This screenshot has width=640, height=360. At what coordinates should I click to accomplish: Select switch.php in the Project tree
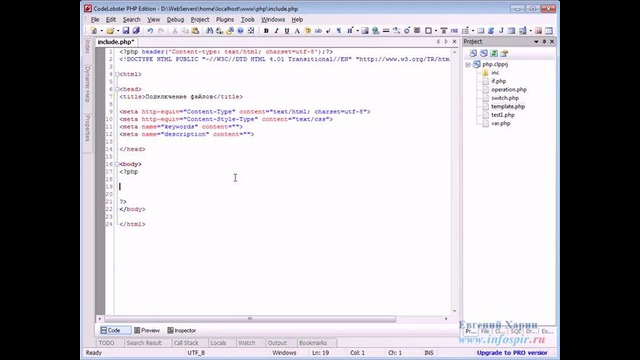pos(504,98)
